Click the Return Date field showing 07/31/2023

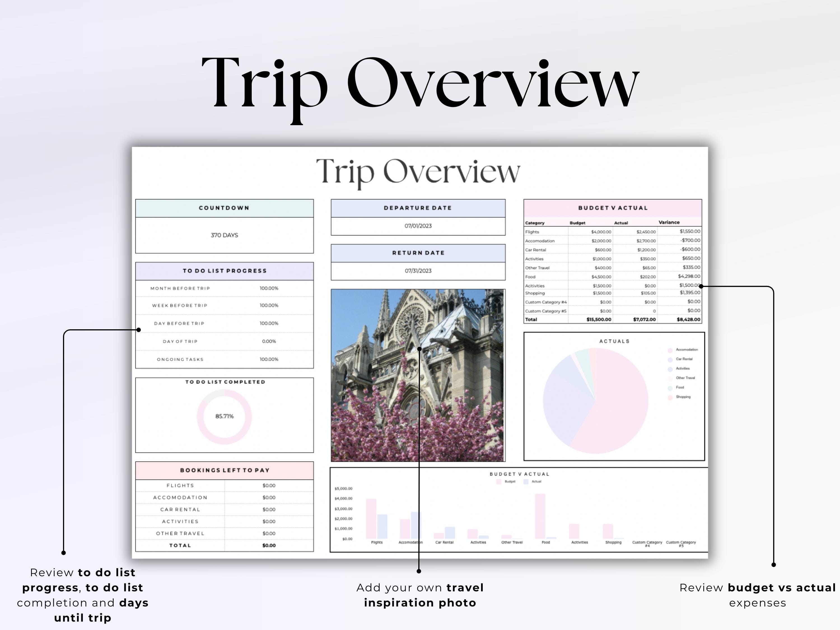point(418,270)
